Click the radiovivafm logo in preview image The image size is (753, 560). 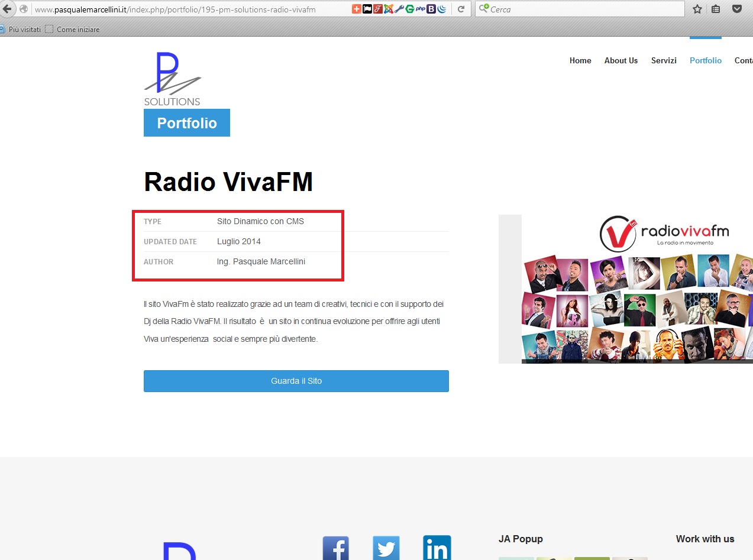664,234
